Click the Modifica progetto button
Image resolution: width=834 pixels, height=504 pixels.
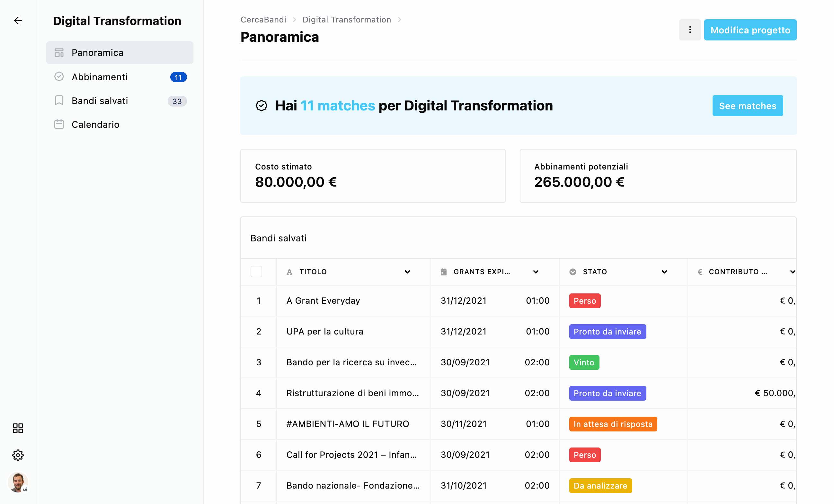(750, 30)
